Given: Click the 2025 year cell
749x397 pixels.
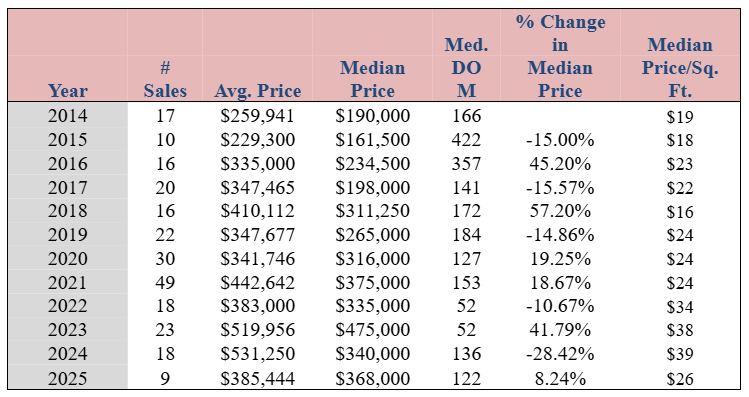Looking at the screenshot, I should click(68, 379).
